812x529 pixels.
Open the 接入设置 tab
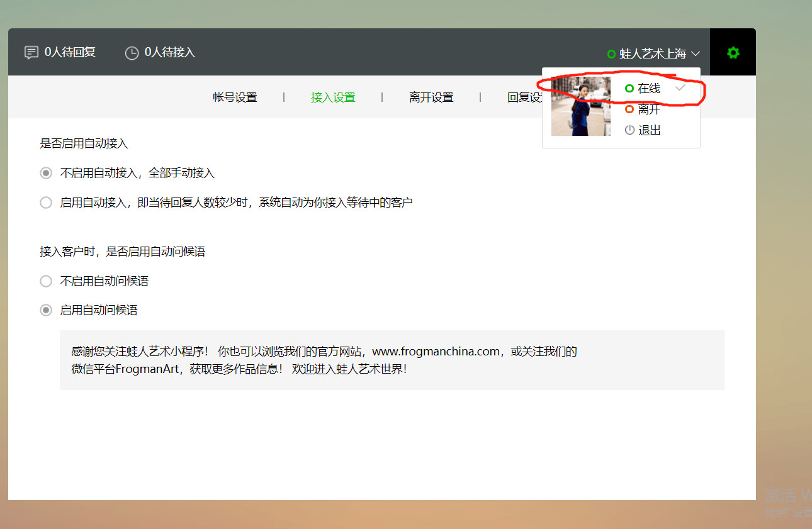(333, 97)
